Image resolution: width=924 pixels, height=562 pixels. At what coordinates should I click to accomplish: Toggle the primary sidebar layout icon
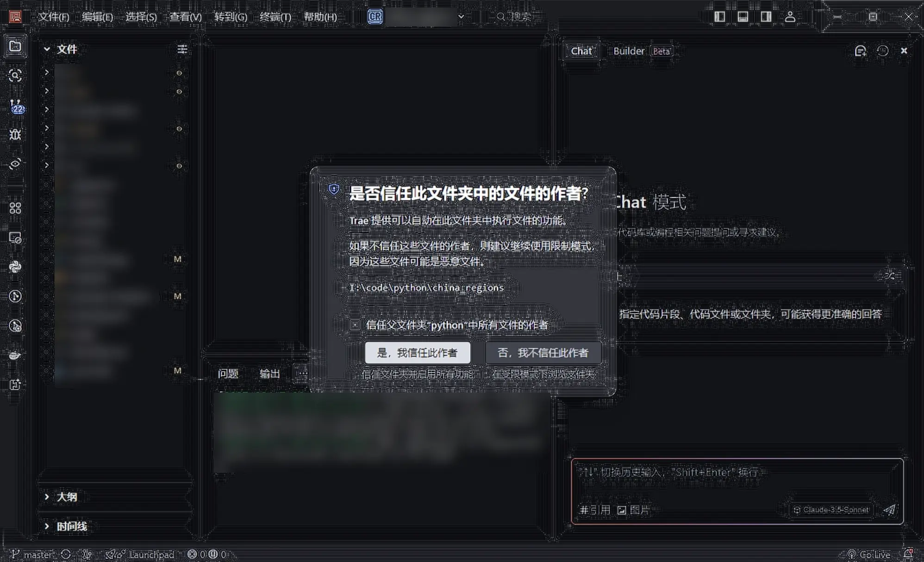719,17
